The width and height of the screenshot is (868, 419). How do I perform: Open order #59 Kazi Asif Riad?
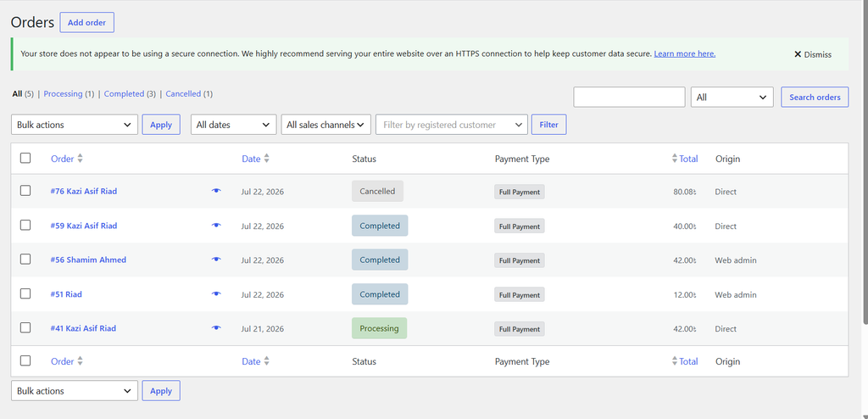coord(84,226)
